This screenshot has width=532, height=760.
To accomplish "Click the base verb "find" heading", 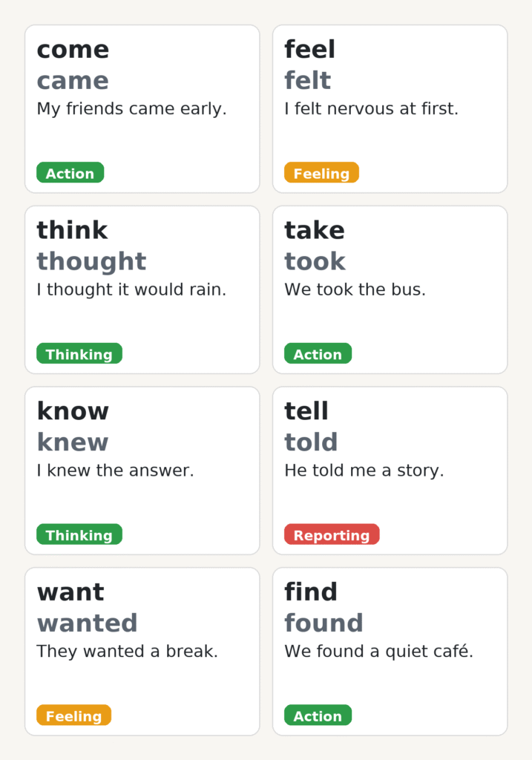I will (311, 592).
